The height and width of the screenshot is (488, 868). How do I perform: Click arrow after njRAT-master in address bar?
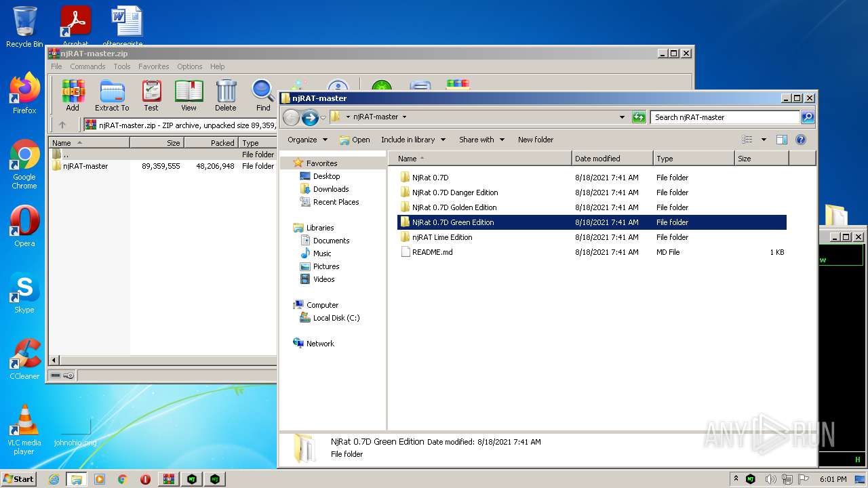pos(404,117)
